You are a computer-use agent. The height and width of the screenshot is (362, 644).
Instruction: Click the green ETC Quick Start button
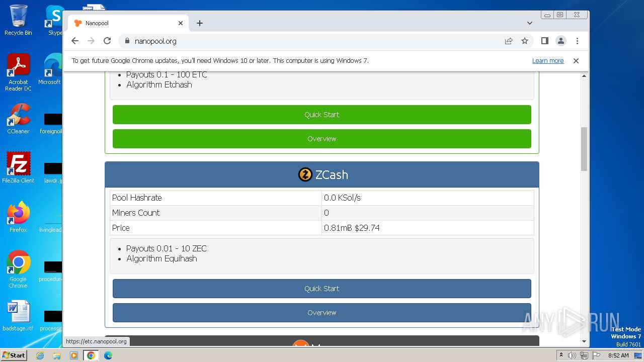(322, 115)
